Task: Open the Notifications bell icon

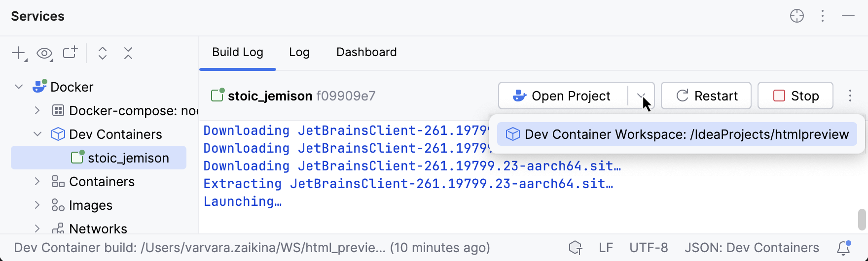Action: point(843,248)
